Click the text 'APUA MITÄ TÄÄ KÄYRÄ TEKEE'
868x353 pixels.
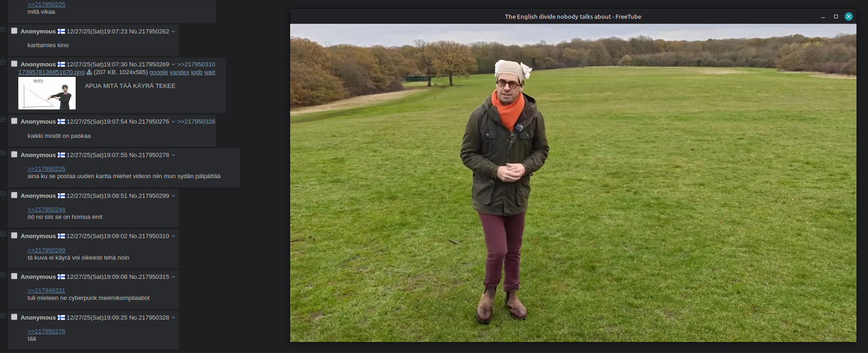[x=130, y=86]
